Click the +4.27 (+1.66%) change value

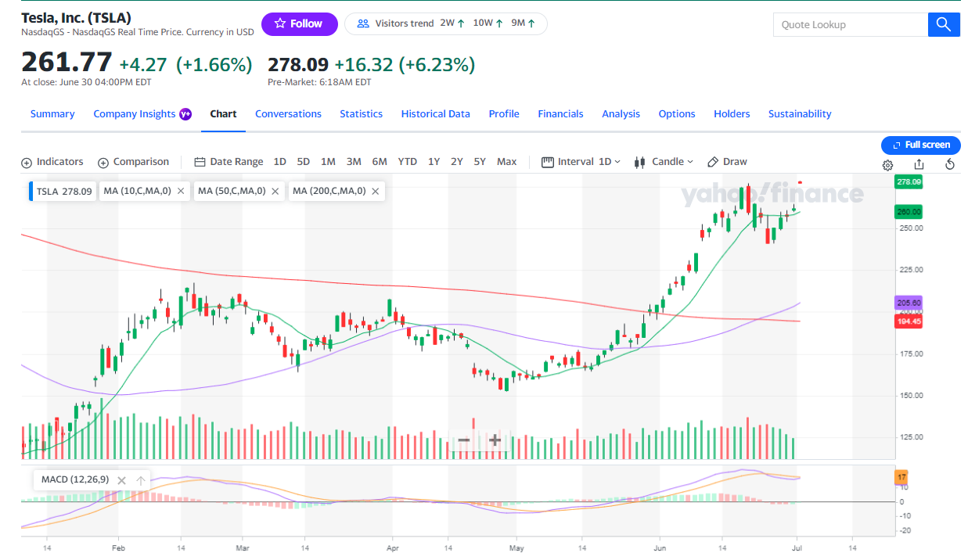[x=185, y=64]
